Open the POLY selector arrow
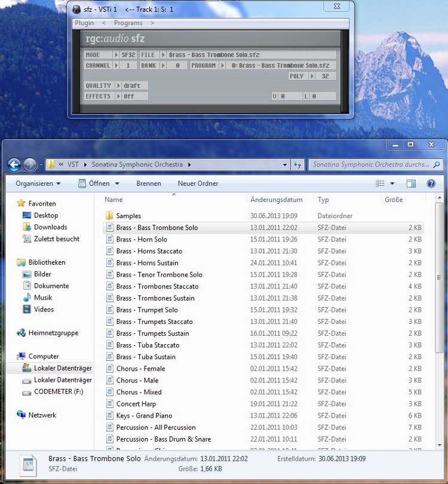 tap(312, 76)
